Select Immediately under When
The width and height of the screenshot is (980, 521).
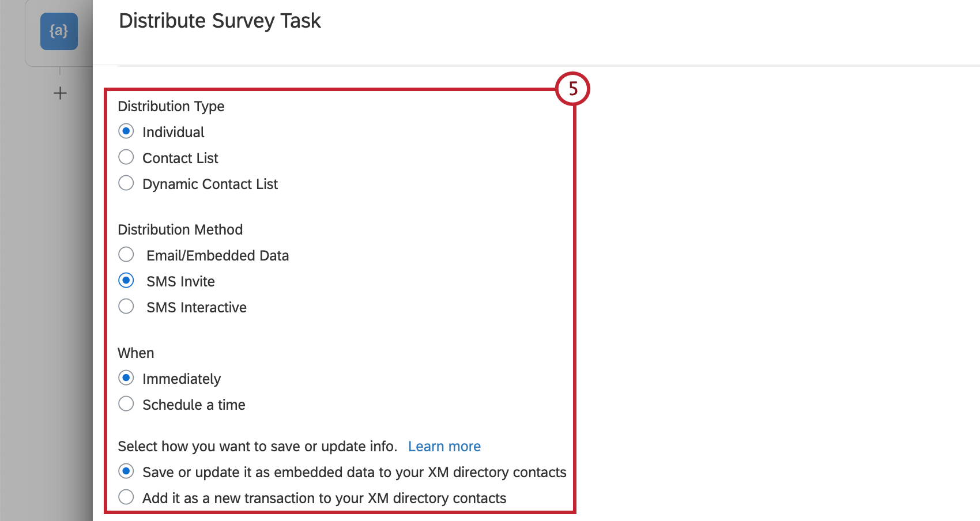pyautogui.click(x=126, y=378)
